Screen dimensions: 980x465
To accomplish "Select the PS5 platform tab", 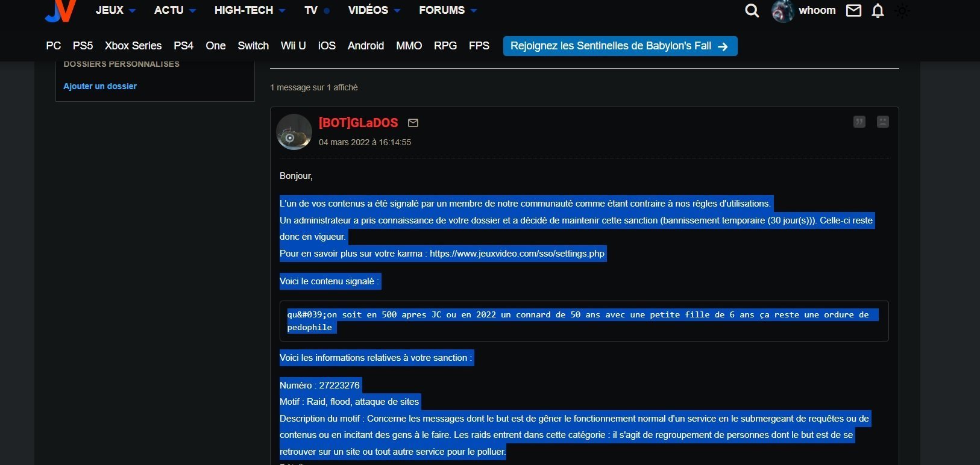I will [83, 46].
